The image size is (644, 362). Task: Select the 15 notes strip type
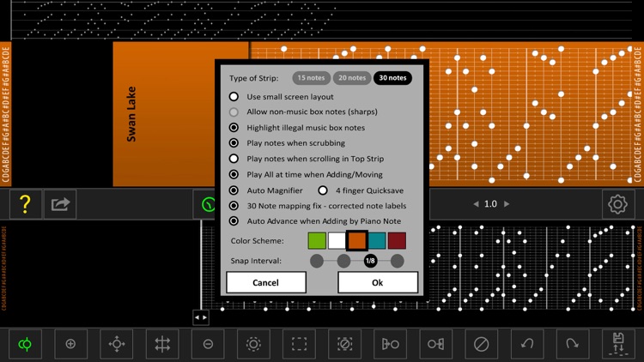pos(312,77)
